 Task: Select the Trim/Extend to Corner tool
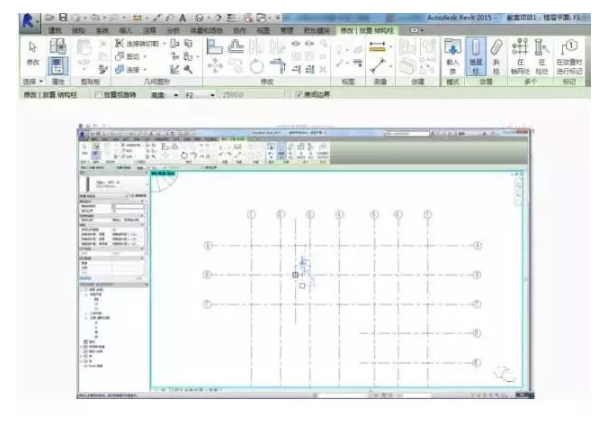pyautogui.click(x=277, y=66)
